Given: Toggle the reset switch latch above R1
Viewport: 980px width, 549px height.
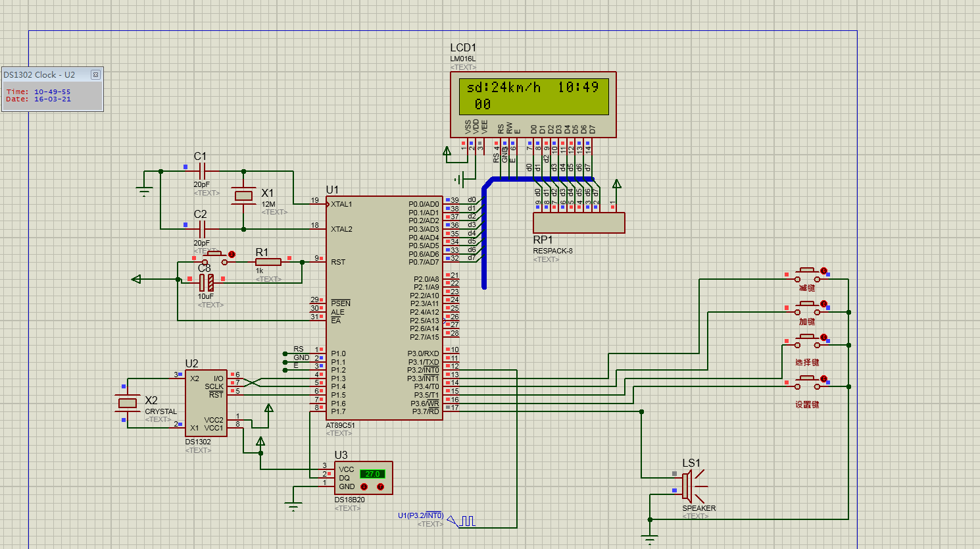Looking at the screenshot, I should click(x=232, y=254).
